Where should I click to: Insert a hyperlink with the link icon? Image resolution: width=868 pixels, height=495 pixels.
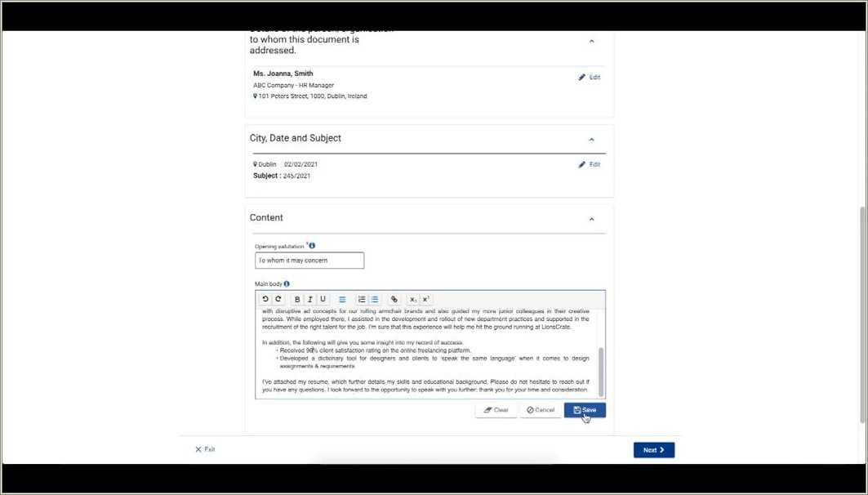click(x=394, y=300)
